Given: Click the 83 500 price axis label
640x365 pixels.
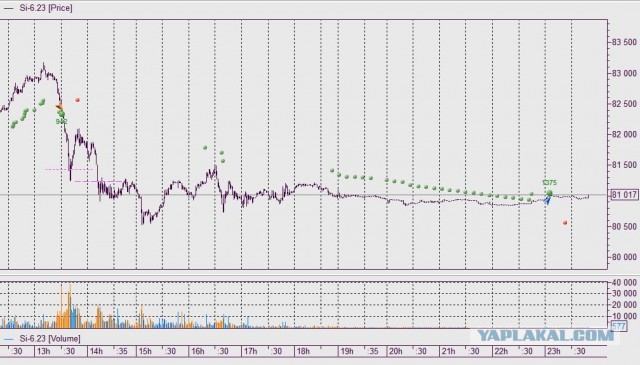Looking at the screenshot, I should coord(624,42).
